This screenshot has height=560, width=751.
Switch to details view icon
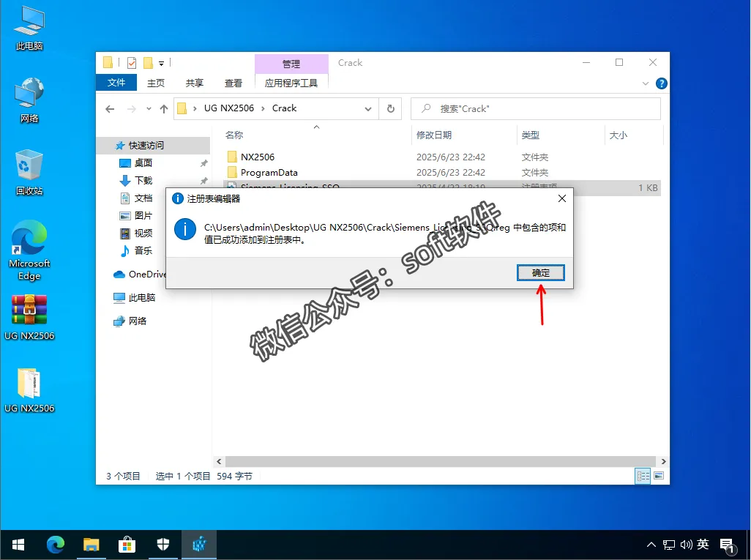643,476
